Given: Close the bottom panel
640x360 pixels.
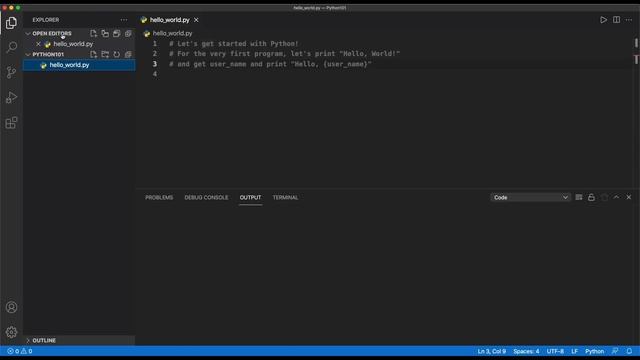Looking at the screenshot, I should (x=629, y=197).
